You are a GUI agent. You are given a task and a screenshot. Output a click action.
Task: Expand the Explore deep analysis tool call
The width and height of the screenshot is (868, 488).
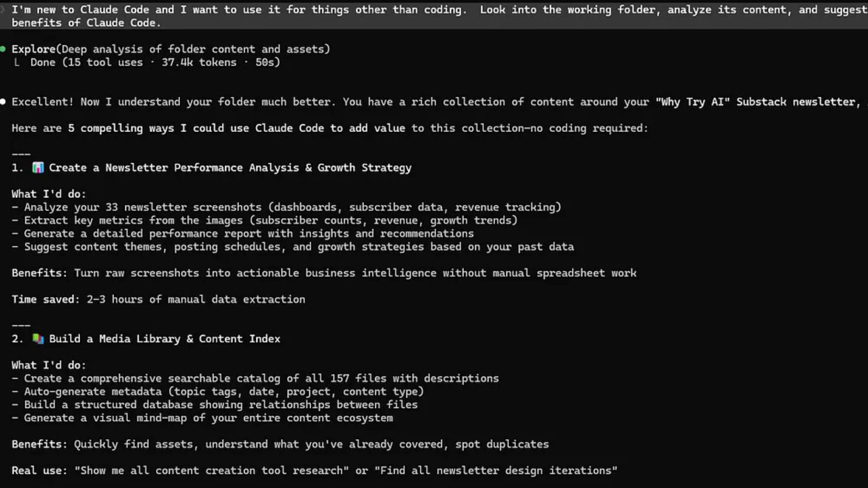click(171, 49)
